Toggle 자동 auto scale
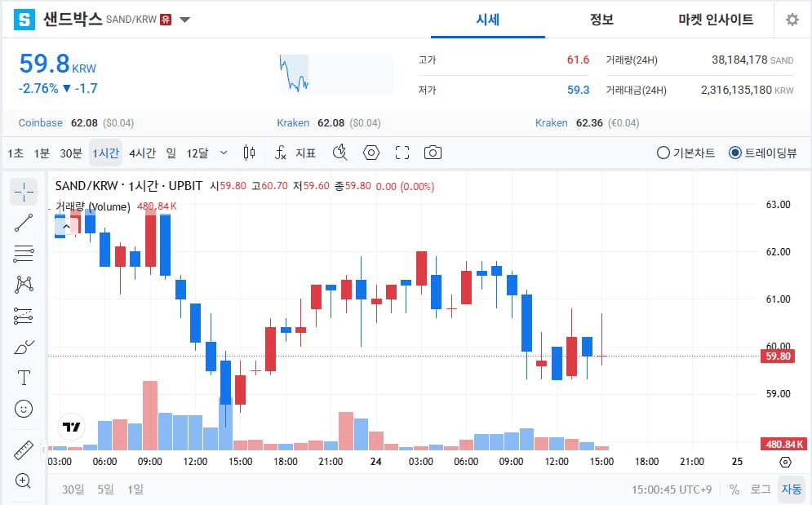The image size is (812, 505). click(x=792, y=489)
